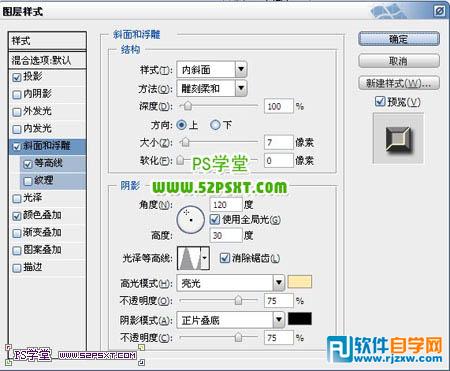Select the 下 direction radio button
This screenshot has height=371, width=450.
(215, 125)
